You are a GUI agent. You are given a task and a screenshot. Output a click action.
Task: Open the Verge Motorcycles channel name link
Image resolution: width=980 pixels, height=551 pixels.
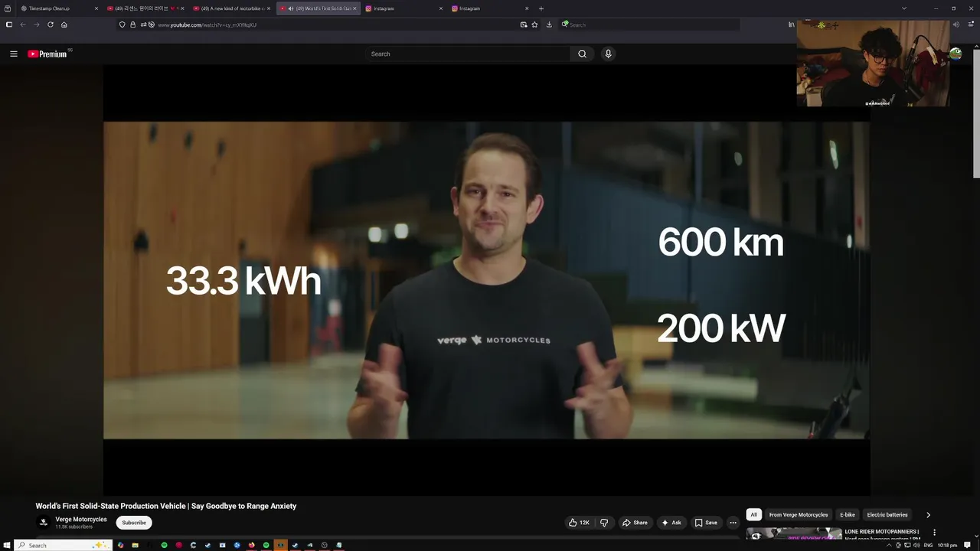pos(81,519)
